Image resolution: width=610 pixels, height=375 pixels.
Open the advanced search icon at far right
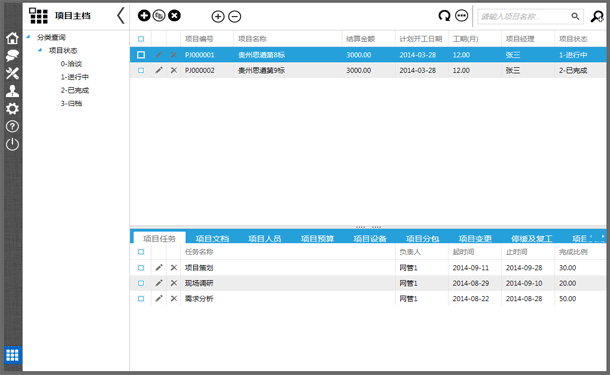click(597, 16)
